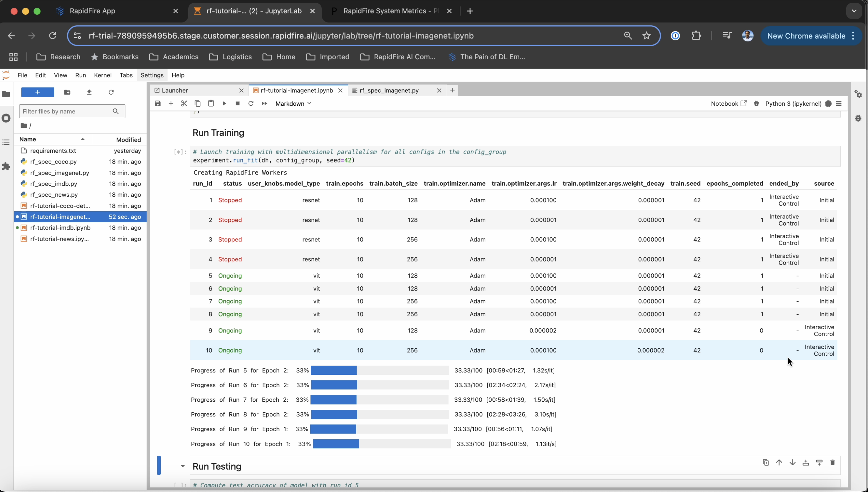868x492 pixels.
Task: Insert a cell above Run Testing
Action: coord(806,462)
